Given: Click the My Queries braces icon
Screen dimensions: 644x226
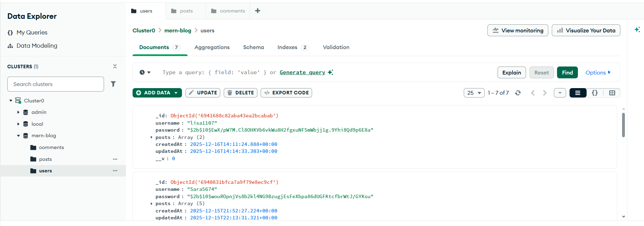Looking at the screenshot, I should (x=10, y=33).
